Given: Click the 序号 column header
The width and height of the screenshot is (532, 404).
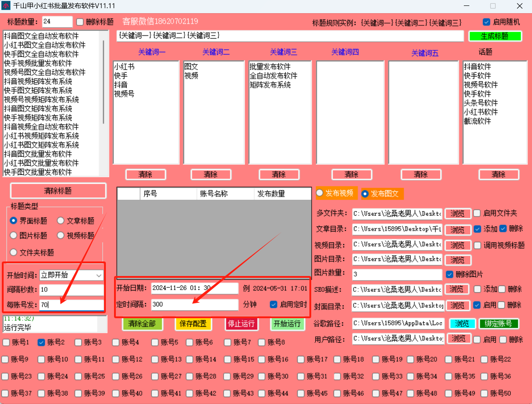Looking at the screenshot, I should coord(168,193).
